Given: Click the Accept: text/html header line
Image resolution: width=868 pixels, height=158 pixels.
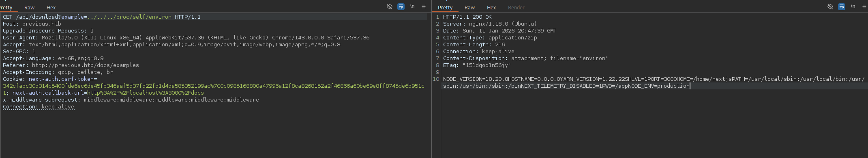Looking at the screenshot, I should [171, 45].
